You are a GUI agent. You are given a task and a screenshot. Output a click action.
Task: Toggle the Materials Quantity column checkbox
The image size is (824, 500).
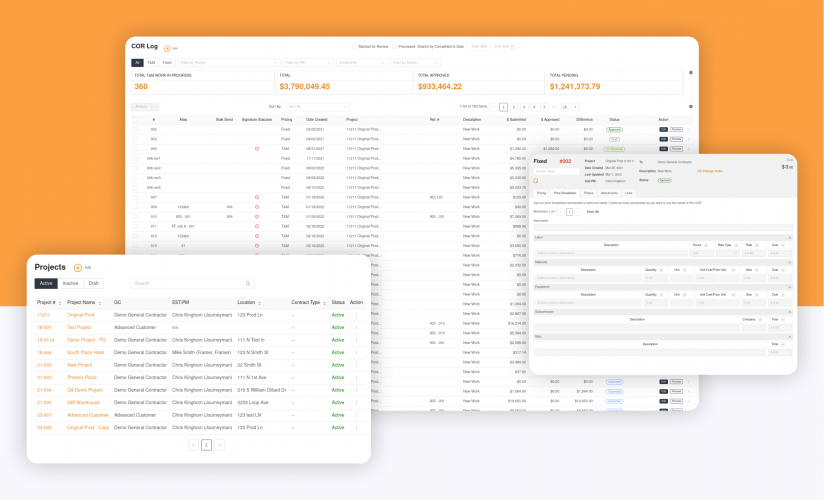[x=661, y=270]
